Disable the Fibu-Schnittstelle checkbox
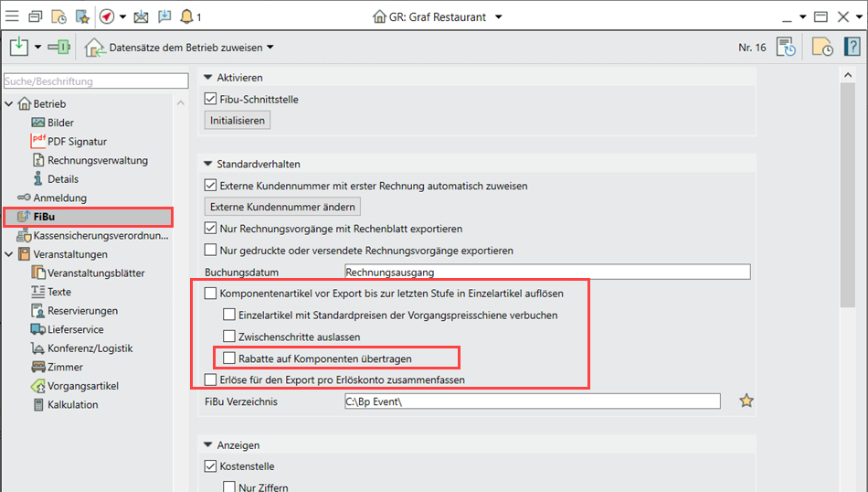Viewport: 868px width, 492px height. click(211, 99)
